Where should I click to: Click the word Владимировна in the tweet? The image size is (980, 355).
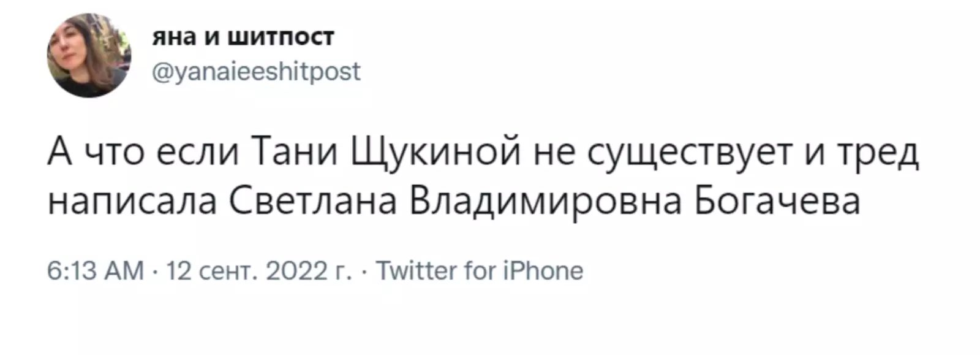click(x=545, y=202)
